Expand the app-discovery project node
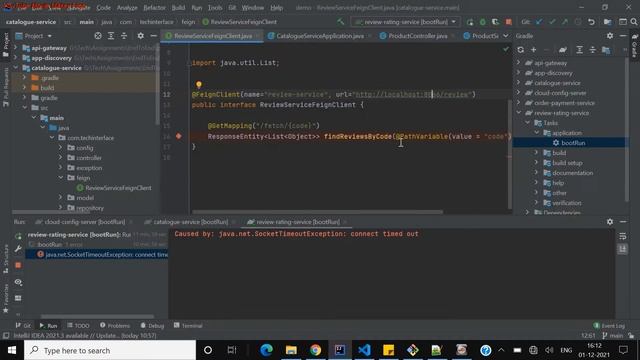The image size is (640, 360). tap(16, 58)
